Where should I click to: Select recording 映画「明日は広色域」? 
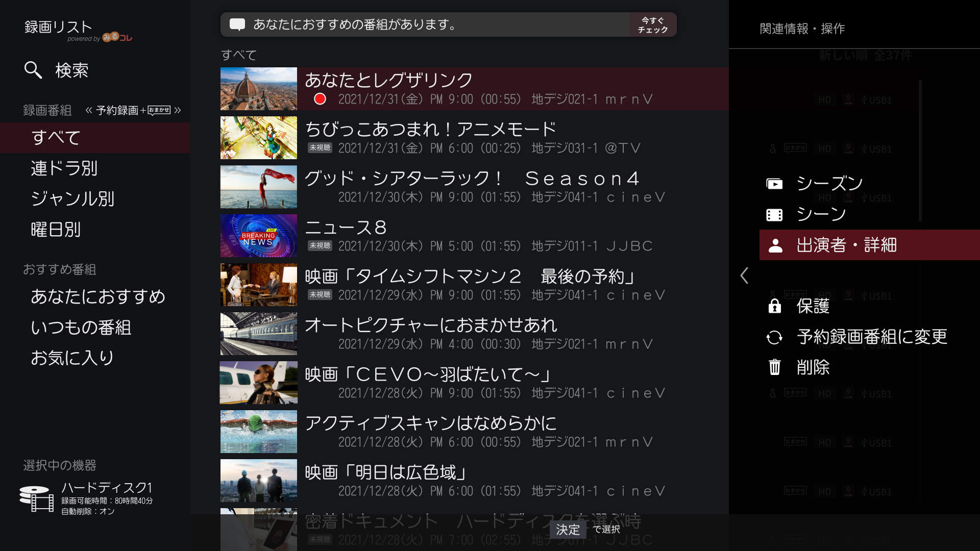coord(386,472)
